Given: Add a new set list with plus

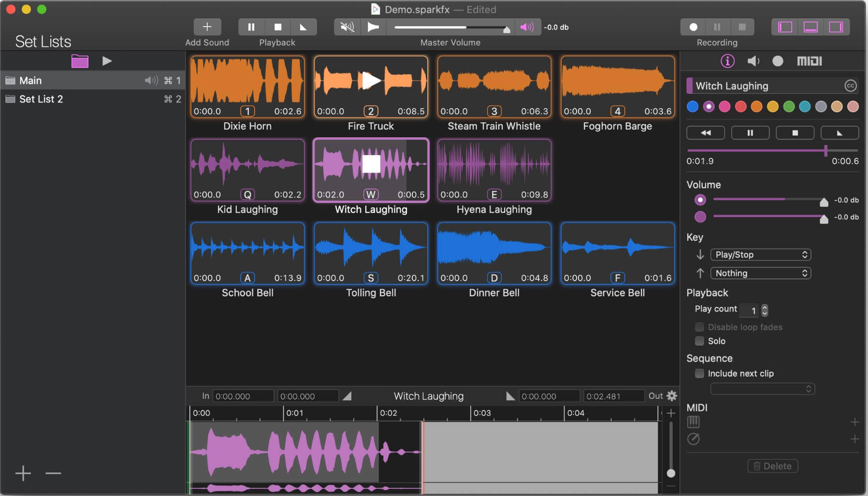Looking at the screenshot, I should [x=23, y=473].
